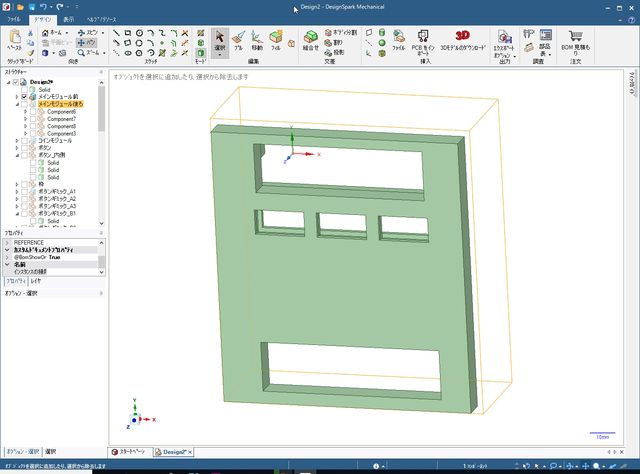
Task: Toggle checkbox next to ボタンギミック_A3
Action: (x=24, y=206)
